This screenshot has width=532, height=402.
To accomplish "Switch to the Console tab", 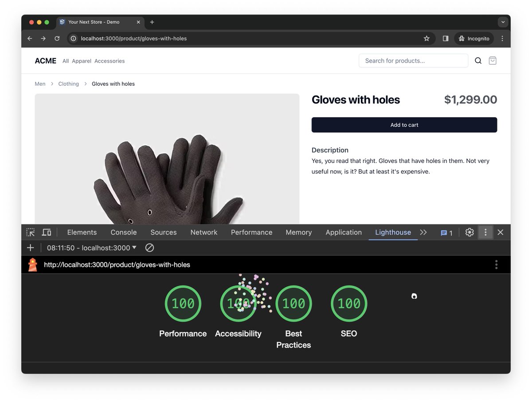I will click(123, 232).
